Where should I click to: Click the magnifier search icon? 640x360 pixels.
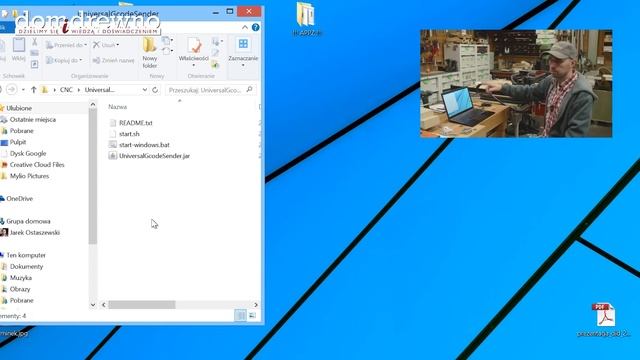[249, 89]
